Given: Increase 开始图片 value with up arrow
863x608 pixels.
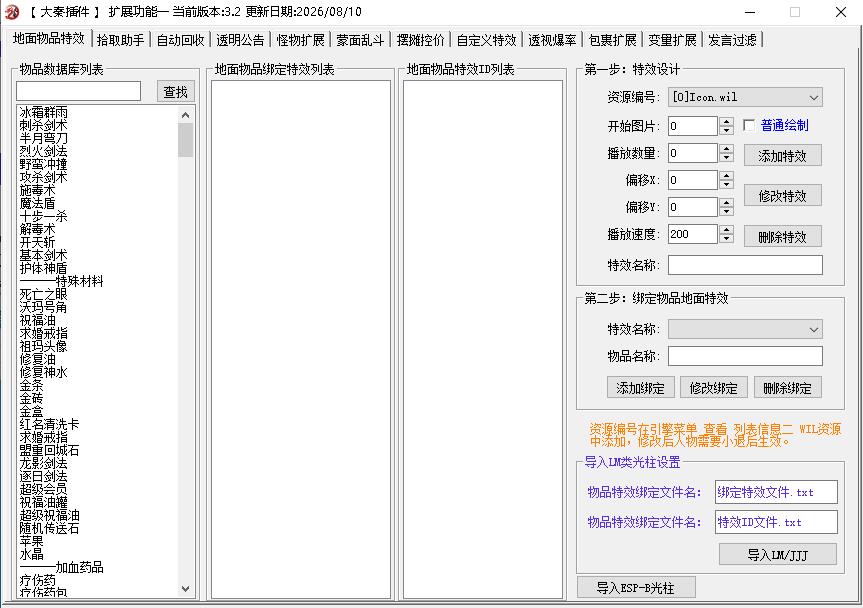Looking at the screenshot, I should click(x=726, y=122).
